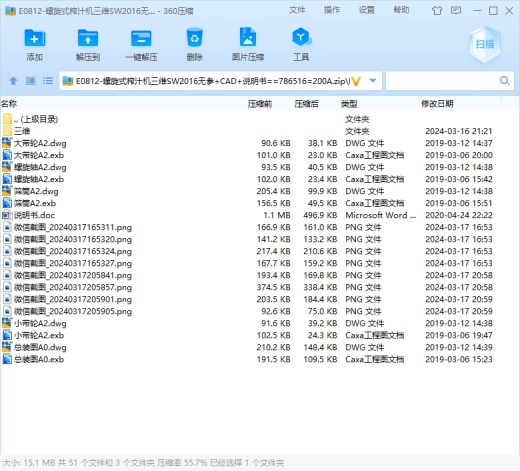
Task: Click the status bar size summary text
Action: (x=143, y=463)
